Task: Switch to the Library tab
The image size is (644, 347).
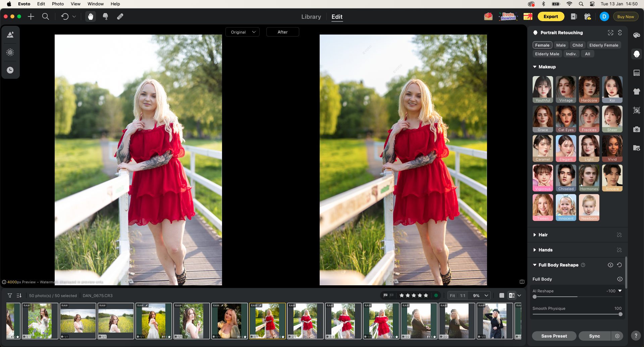Action: 311,17
